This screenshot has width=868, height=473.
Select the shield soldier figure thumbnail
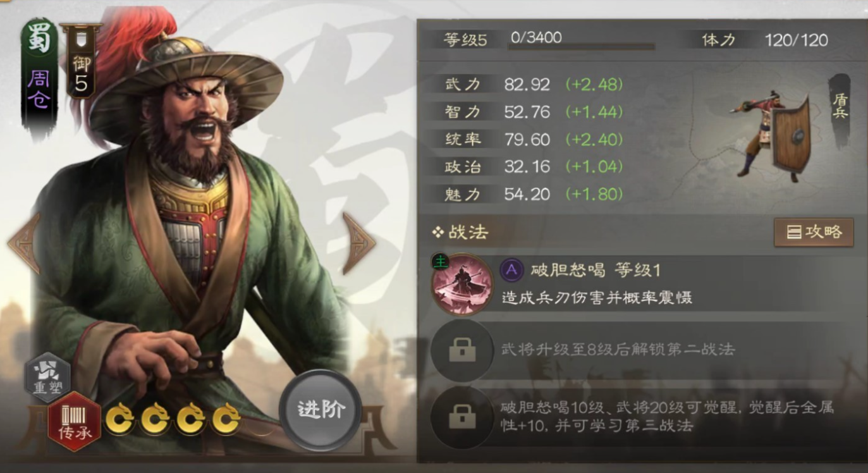pyautogui.click(x=771, y=135)
